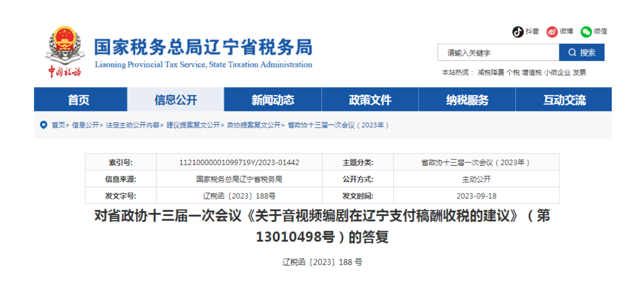
Task: Click breadcrumb link 法定主动公开内容
Action: [x=132, y=125]
